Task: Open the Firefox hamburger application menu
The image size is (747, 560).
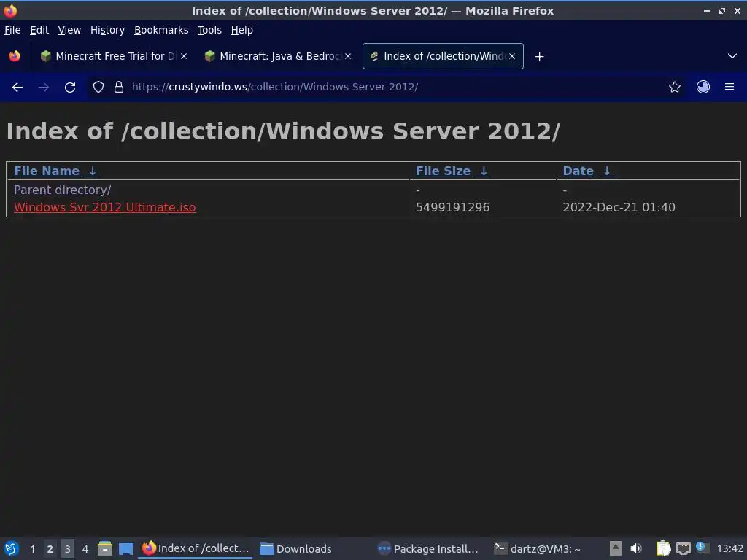Action: 729,87
